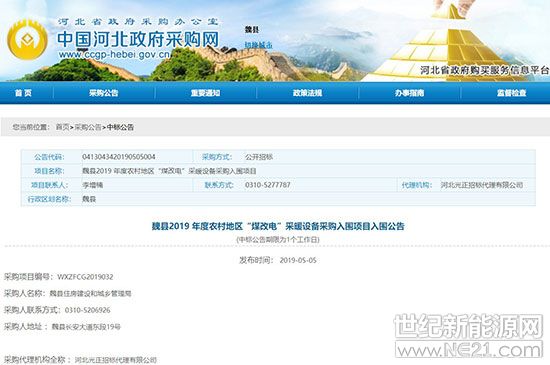This screenshot has height=365, width=550.
Task: Click the www.ccgp-hebei.gov.cn site address text
Action: click(x=114, y=55)
